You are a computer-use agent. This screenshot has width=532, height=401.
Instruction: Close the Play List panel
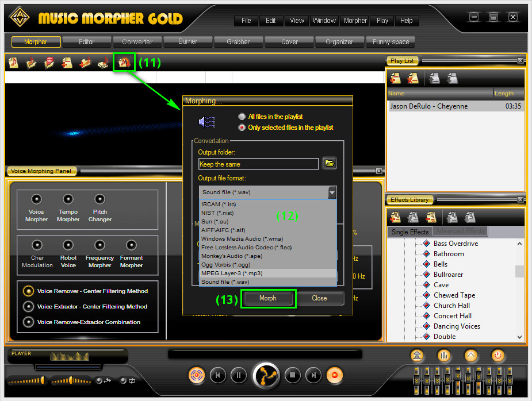(520, 61)
